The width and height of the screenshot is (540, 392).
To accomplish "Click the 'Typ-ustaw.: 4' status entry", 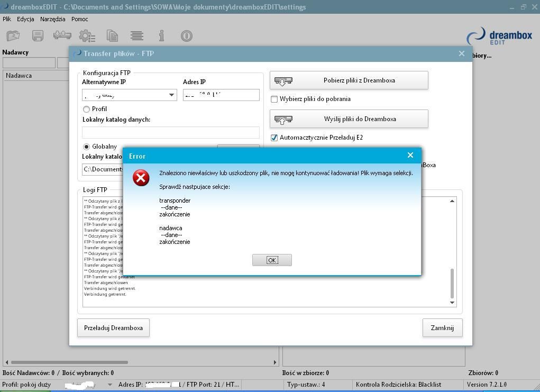I will point(306,385).
